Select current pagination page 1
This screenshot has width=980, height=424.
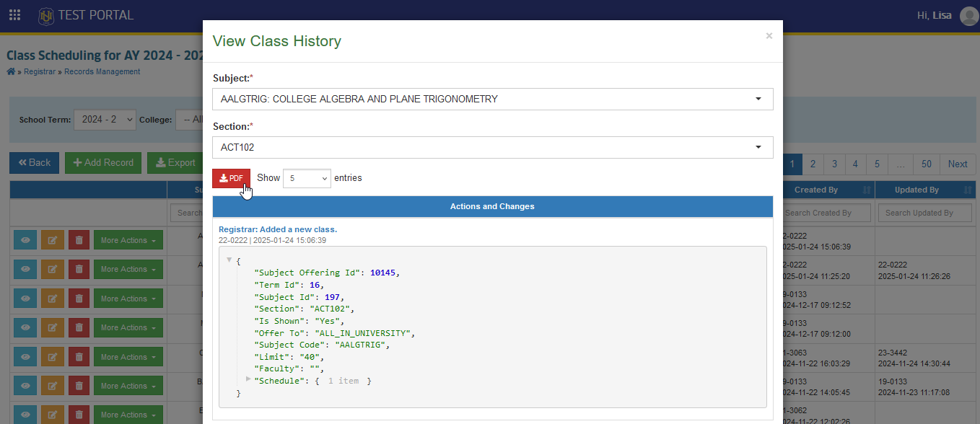click(x=792, y=164)
